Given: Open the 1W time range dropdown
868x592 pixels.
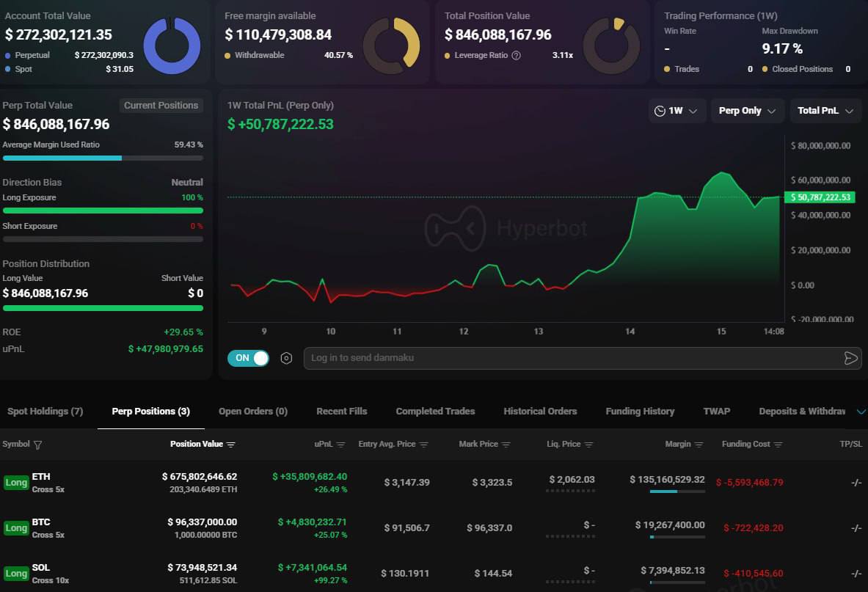Looking at the screenshot, I should coord(677,111).
